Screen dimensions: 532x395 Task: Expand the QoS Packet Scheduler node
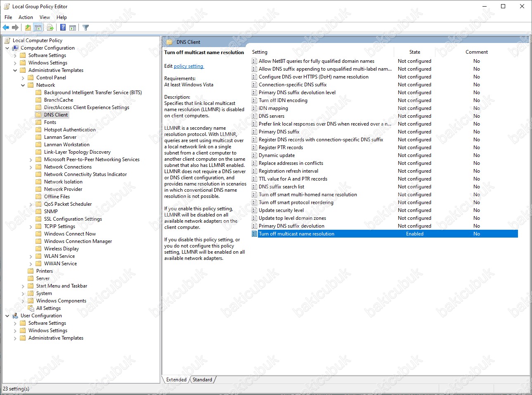tap(31, 204)
